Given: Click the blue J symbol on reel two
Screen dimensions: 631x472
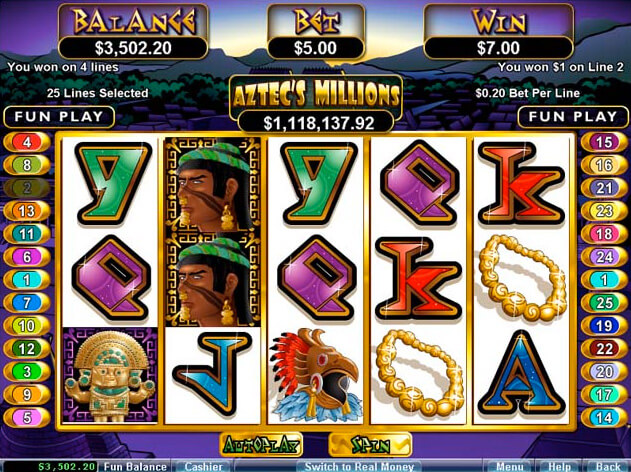Looking at the screenshot, I should click(212, 374).
